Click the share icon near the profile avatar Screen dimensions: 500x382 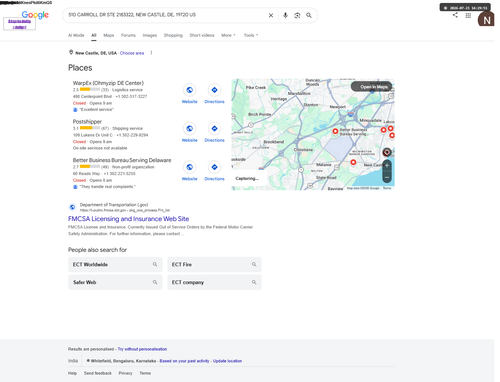click(x=455, y=15)
